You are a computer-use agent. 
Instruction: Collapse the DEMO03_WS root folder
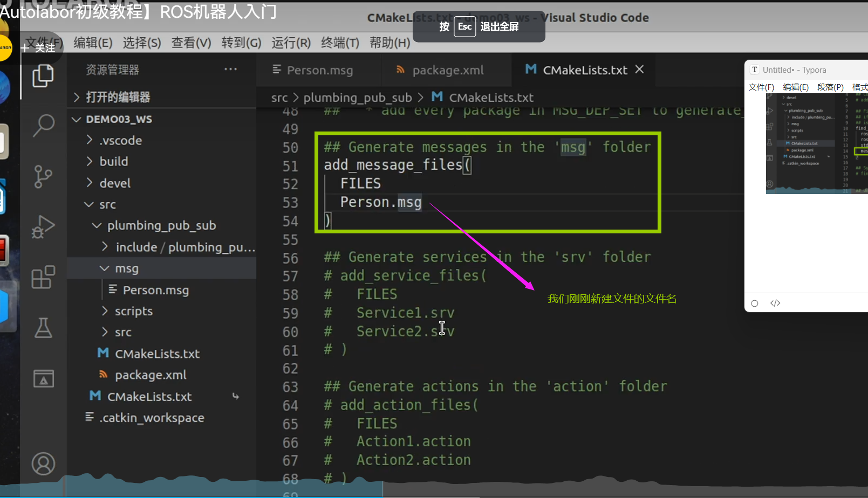[162, 119]
